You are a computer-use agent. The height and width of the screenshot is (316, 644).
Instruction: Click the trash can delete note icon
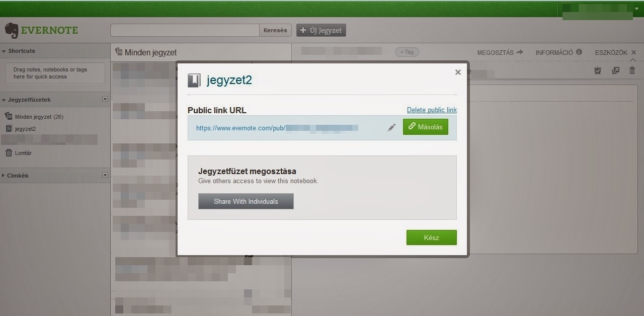pos(632,70)
